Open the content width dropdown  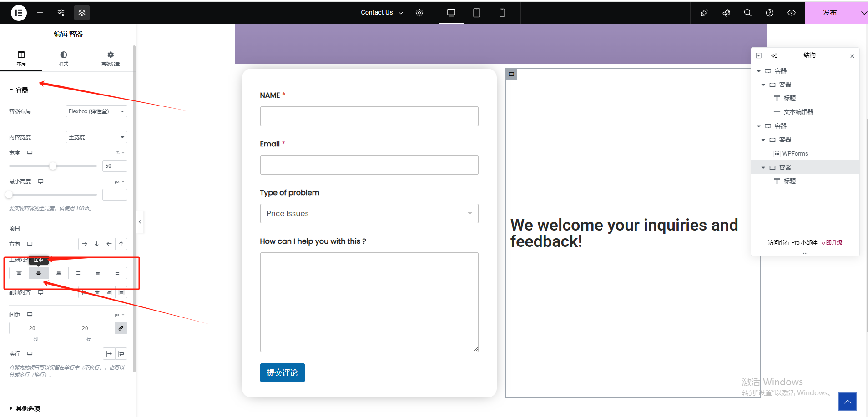point(96,137)
